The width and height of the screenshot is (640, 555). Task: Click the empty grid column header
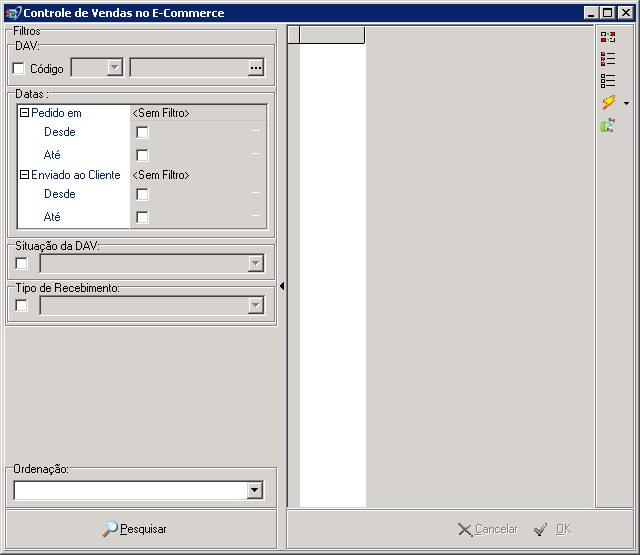coord(332,35)
